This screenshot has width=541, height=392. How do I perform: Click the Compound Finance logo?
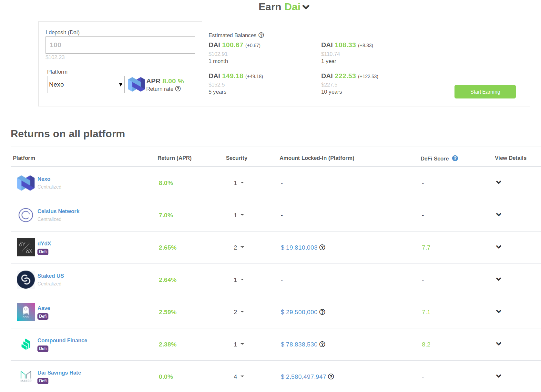coord(26,344)
